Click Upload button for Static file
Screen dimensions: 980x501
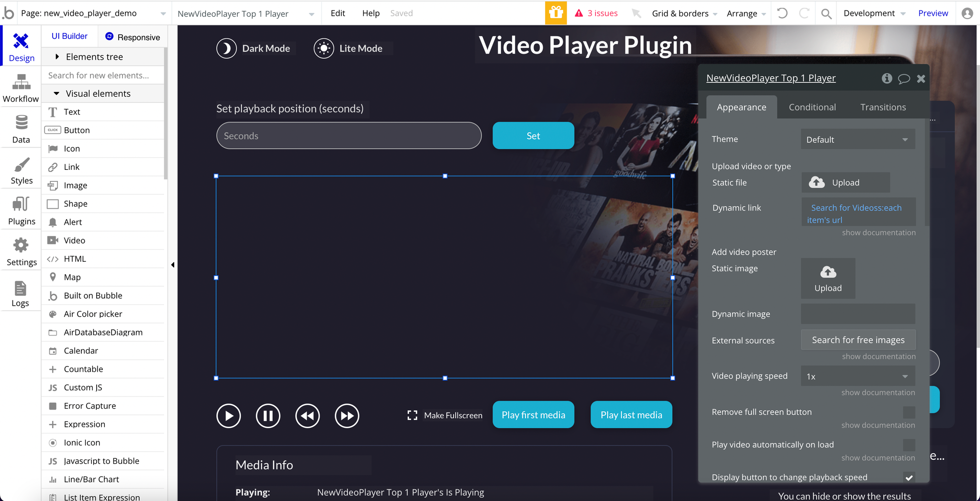click(846, 182)
